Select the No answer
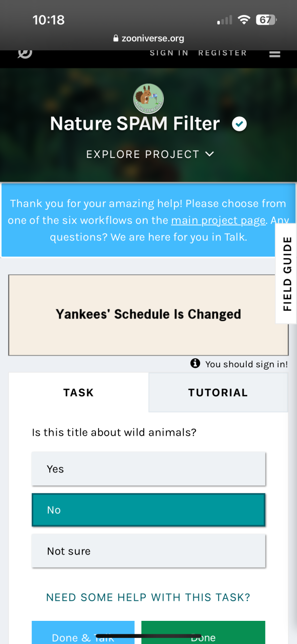The height and width of the screenshot is (644, 297). (x=148, y=510)
